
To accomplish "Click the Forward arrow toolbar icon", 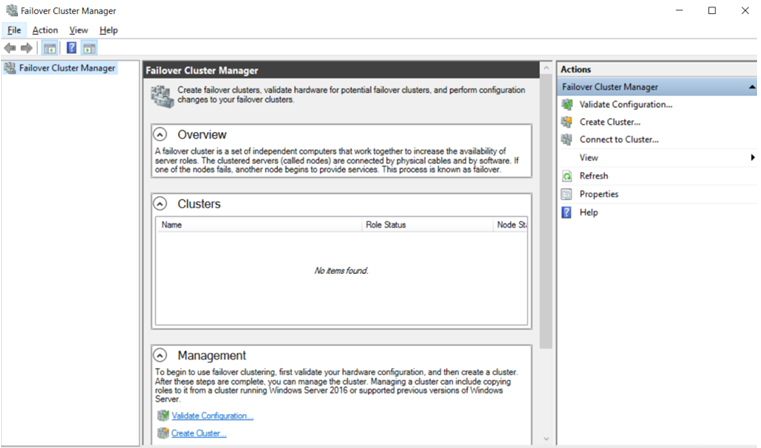I will [x=27, y=48].
